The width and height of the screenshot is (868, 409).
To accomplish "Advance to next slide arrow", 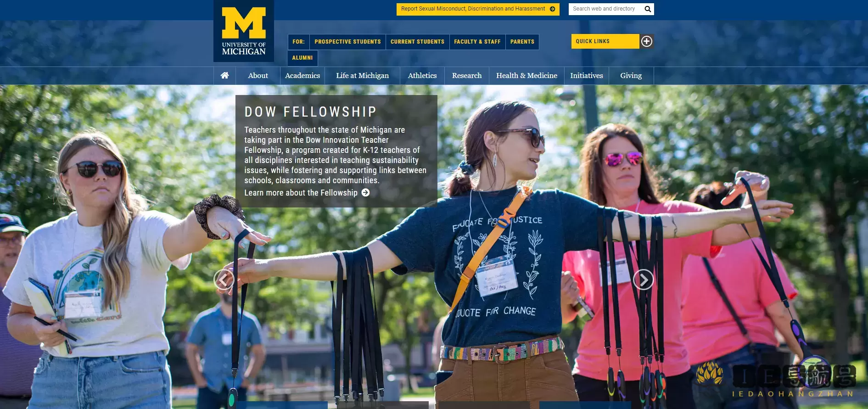I will tap(643, 279).
